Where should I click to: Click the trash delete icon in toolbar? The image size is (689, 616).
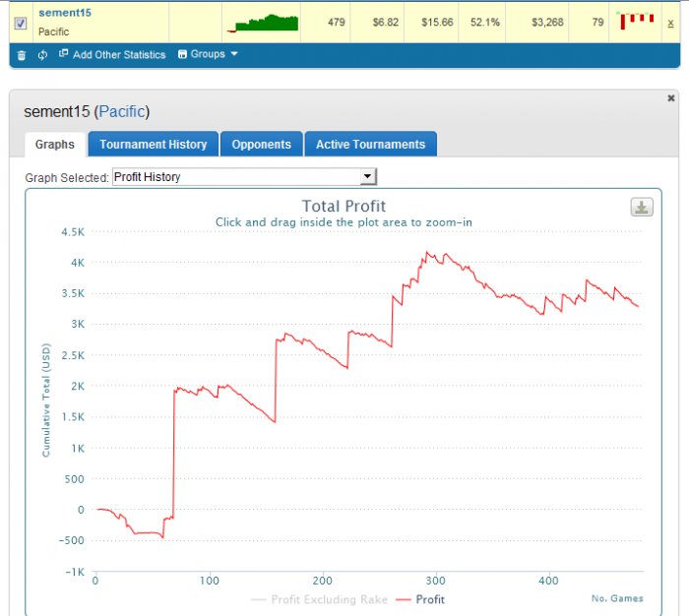(21, 55)
